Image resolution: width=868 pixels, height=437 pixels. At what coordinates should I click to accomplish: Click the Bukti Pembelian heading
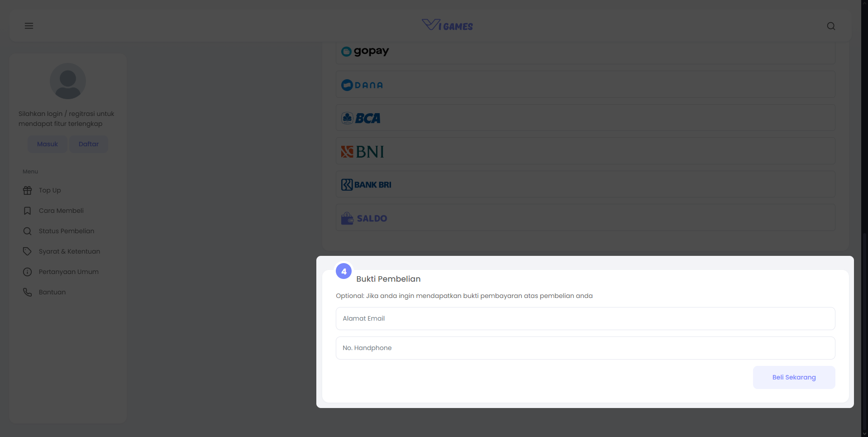click(x=388, y=279)
